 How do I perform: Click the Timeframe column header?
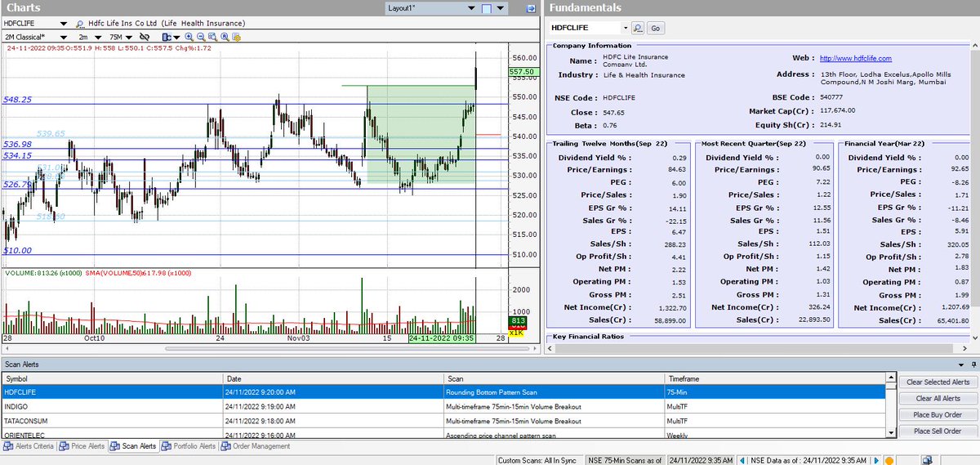(x=776, y=379)
